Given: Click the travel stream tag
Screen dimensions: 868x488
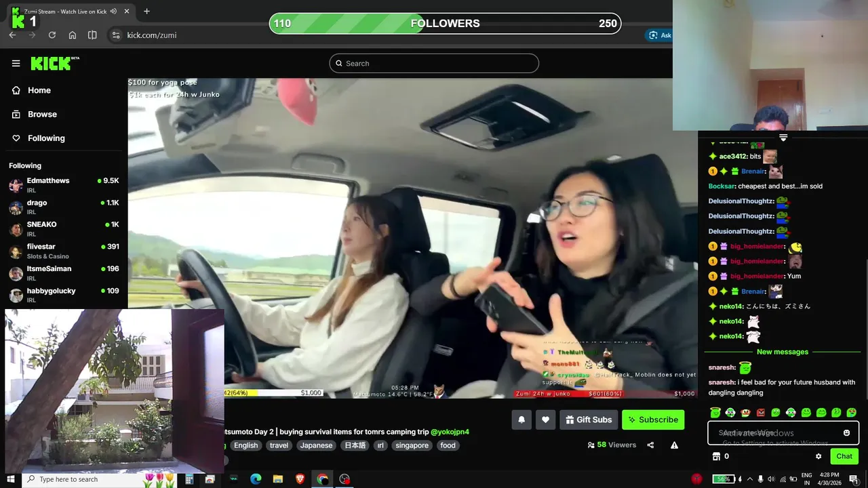Looking at the screenshot, I should click(x=279, y=445).
